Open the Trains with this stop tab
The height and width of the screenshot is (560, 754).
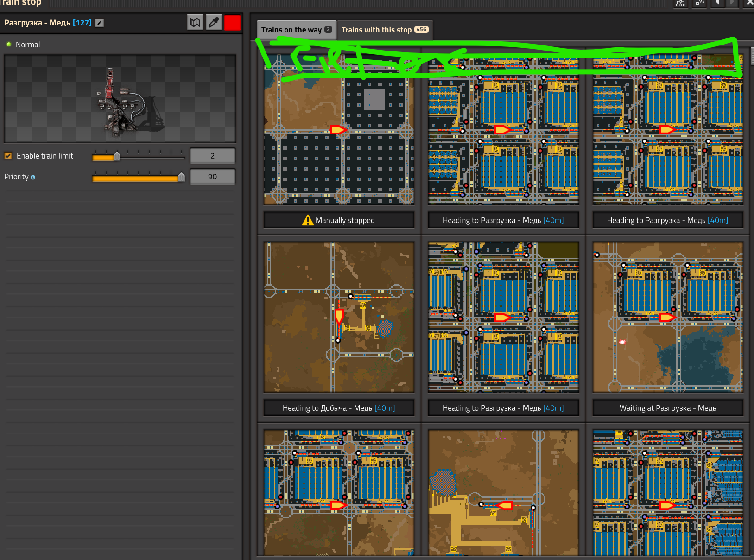pos(384,30)
